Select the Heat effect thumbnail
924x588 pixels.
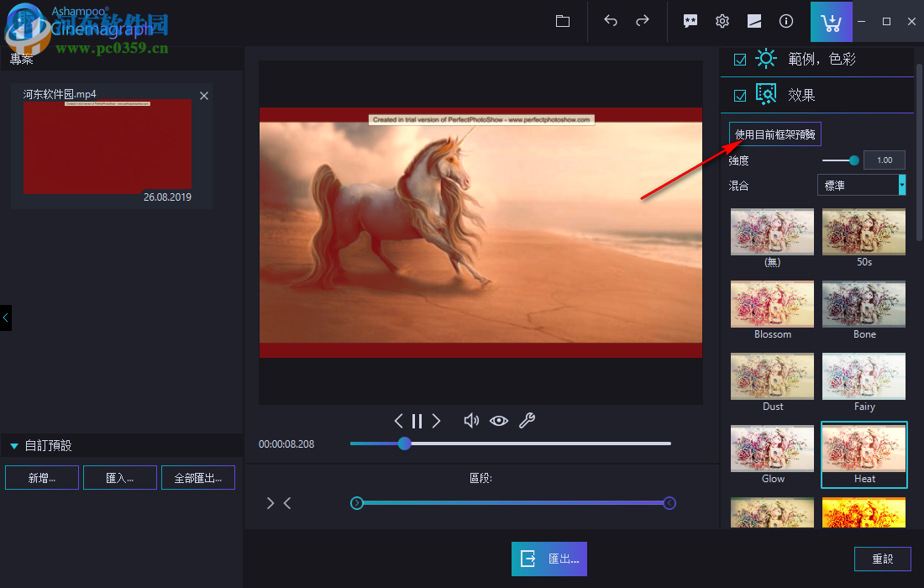(x=864, y=454)
